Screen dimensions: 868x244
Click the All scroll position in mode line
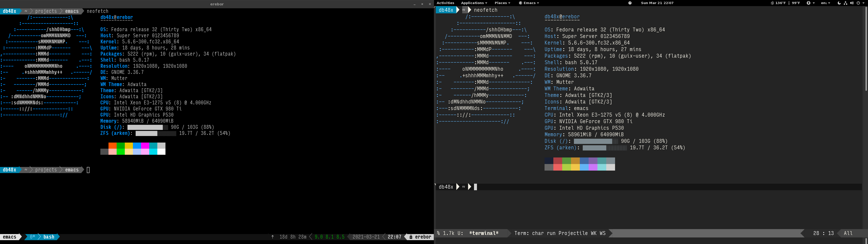click(848, 233)
